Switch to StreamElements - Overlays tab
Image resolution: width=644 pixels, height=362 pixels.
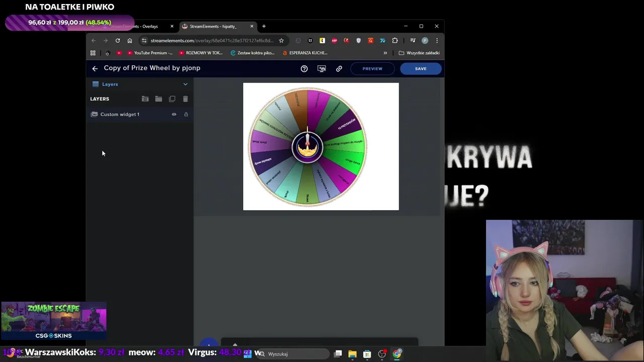(137, 26)
